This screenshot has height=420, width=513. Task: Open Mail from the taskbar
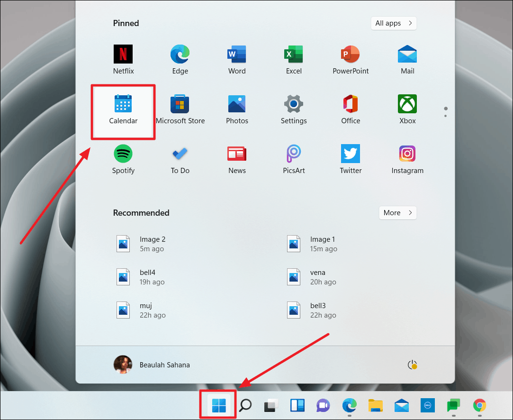[x=401, y=406]
